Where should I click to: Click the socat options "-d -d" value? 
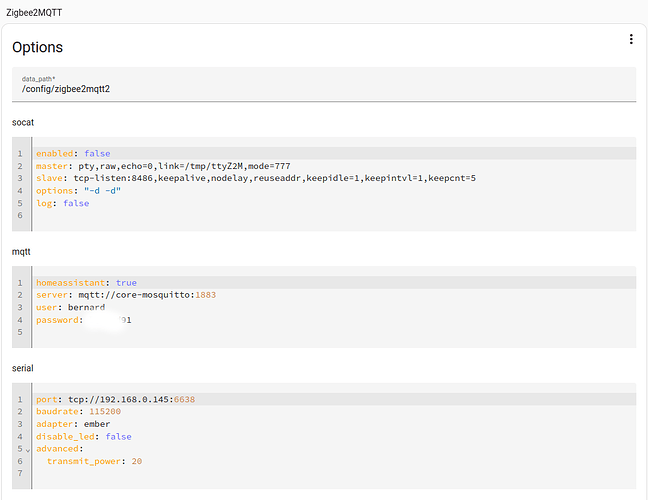[x=102, y=191]
